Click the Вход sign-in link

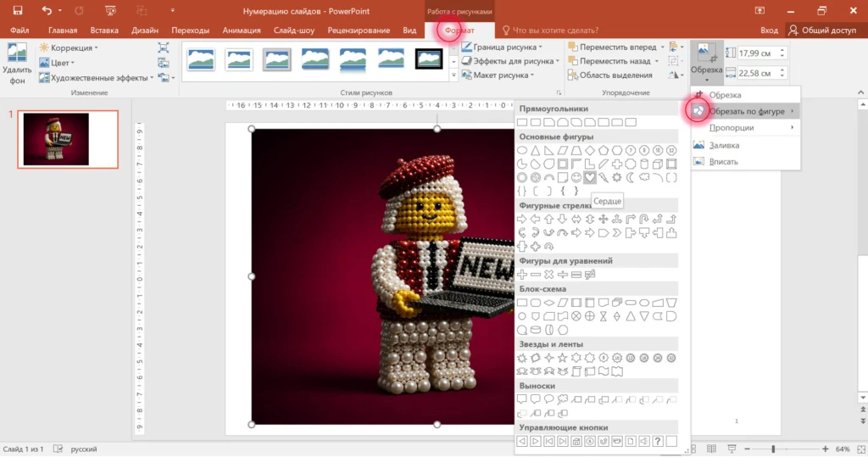(769, 30)
